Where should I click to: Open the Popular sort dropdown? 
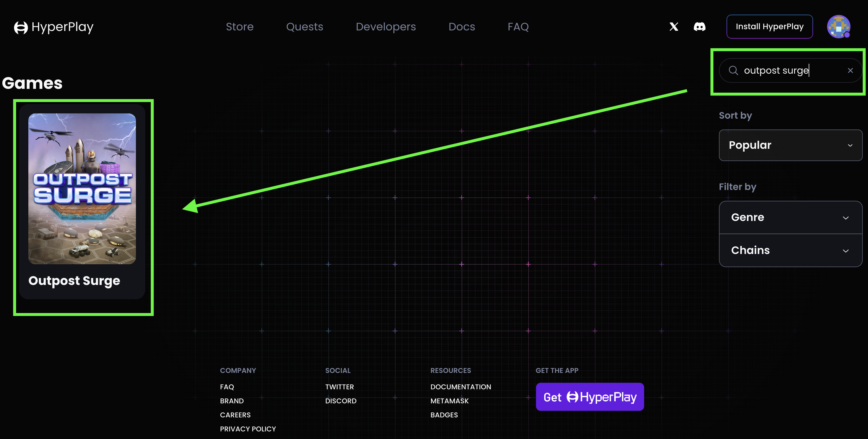point(790,145)
